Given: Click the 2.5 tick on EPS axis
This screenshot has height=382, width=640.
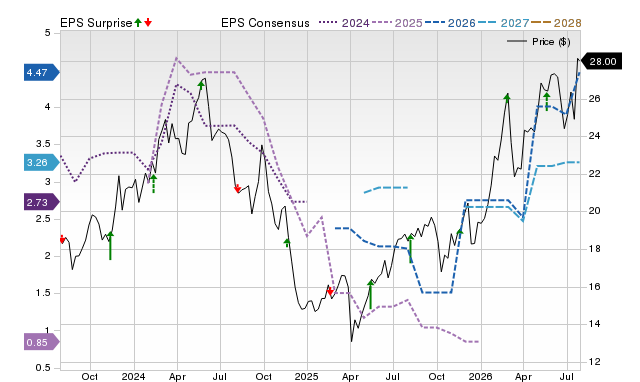Looking at the screenshot, I should tap(43, 219).
